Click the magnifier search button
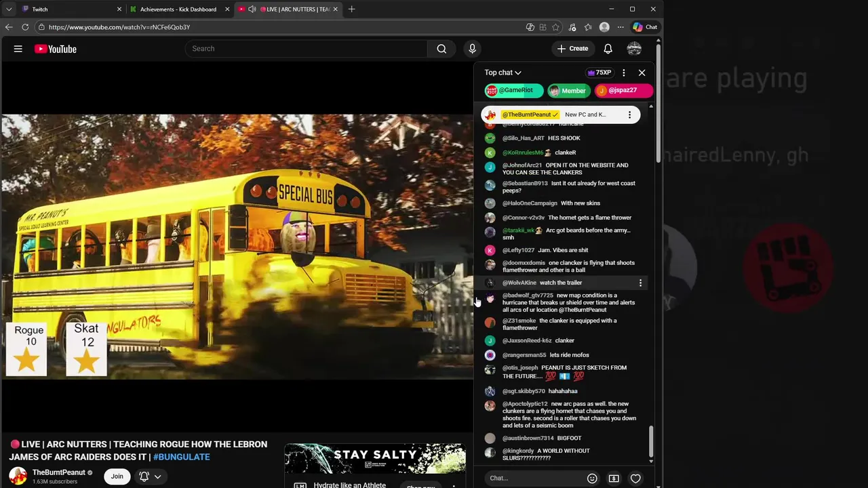This screenshot has width=868, height=488. point(441,49)
